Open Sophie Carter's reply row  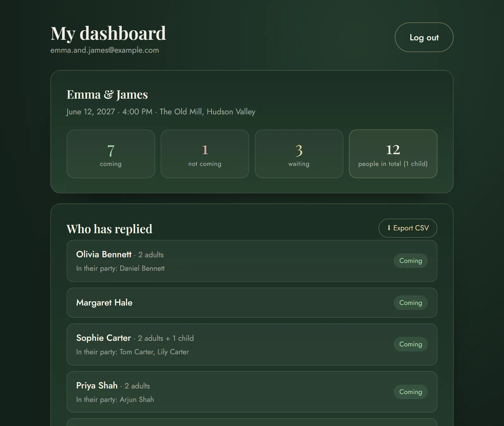point(252,345)
